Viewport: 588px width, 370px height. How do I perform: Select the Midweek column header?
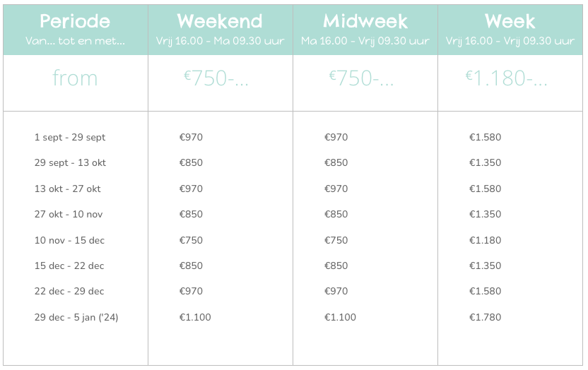pos(365,30)
